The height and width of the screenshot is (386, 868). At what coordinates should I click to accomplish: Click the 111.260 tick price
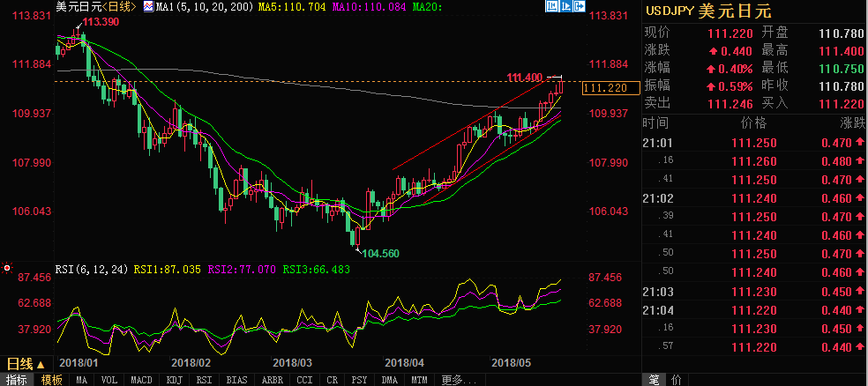[754, 161]
